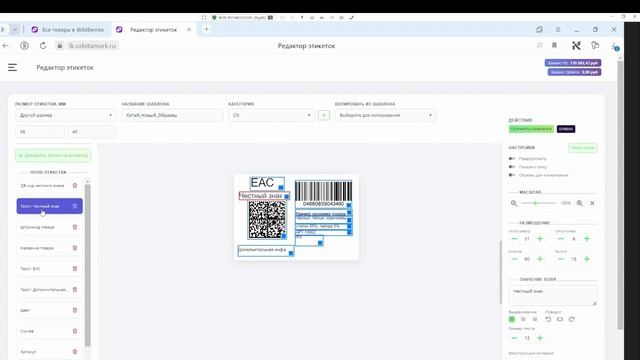Delete the Артикул field
The height and width of the screenshot is (360, 640).
point(75,351)
